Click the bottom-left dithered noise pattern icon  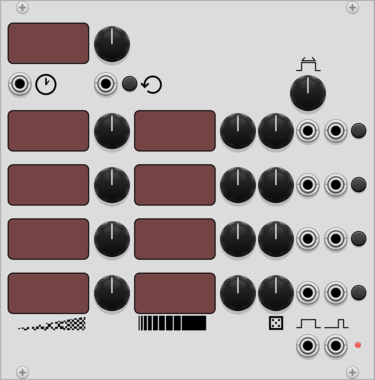point(52,324)
